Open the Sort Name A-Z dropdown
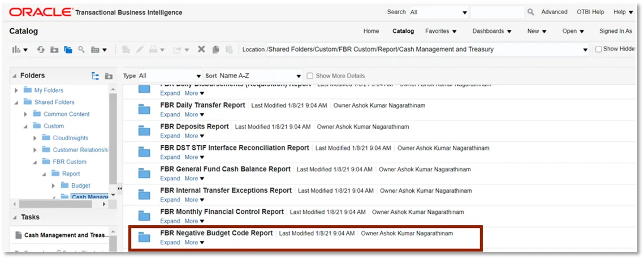Screen dimensions: 644x259 (261, 76)
